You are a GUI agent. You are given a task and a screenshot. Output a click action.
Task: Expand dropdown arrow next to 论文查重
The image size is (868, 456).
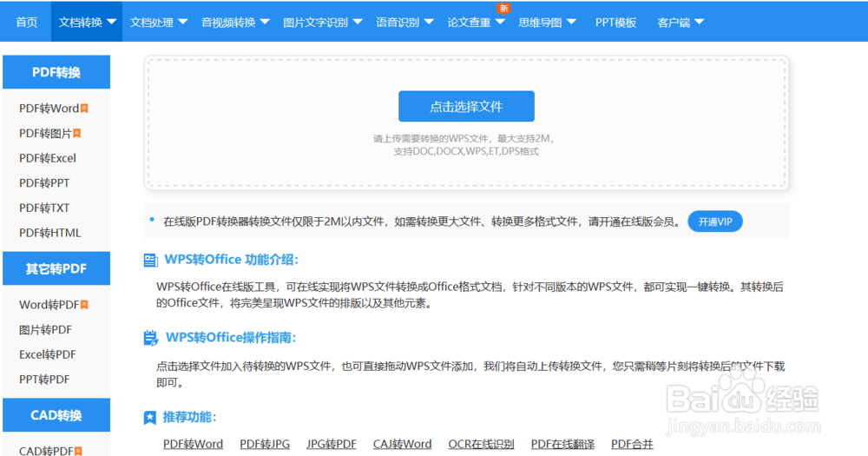coord(500,23)
